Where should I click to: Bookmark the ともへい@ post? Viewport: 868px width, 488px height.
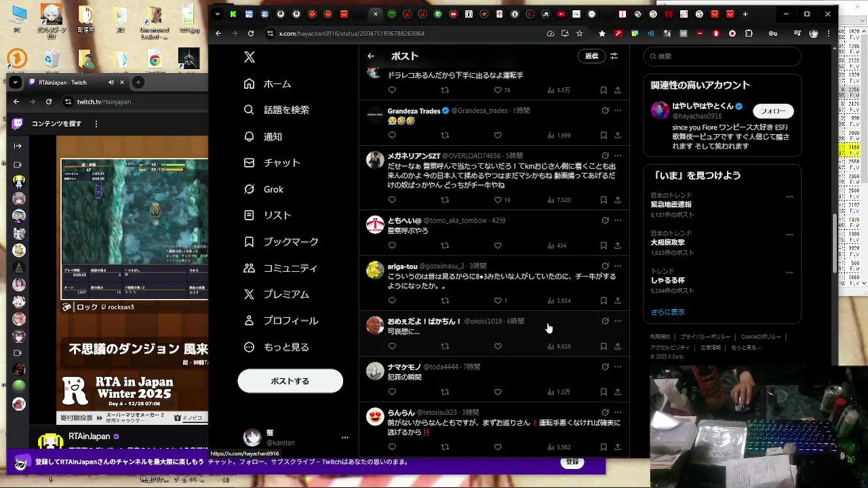(x=604, y=245)
